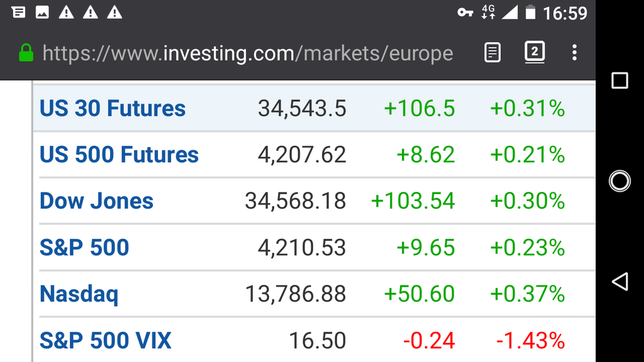The height and width of the screenshot is (362, 644).
Task: Tap the Nasdaq price 13,786.88
Action: [296, 294]
